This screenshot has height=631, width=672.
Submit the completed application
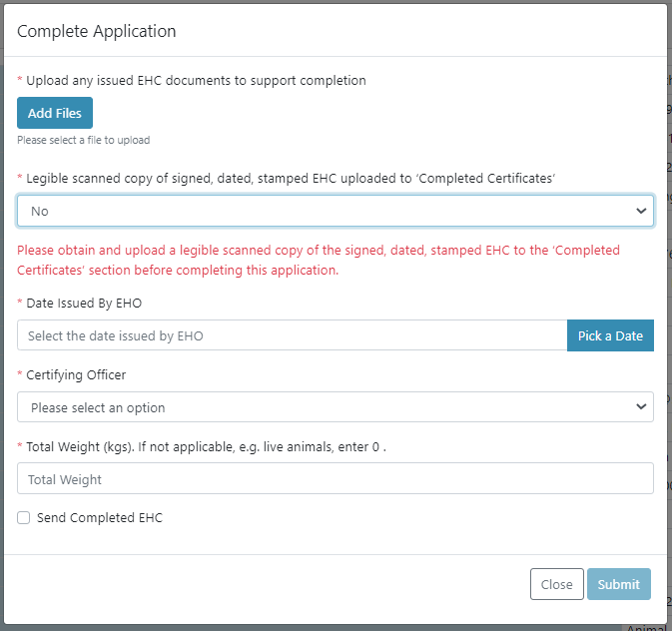[x=619, y=584]
